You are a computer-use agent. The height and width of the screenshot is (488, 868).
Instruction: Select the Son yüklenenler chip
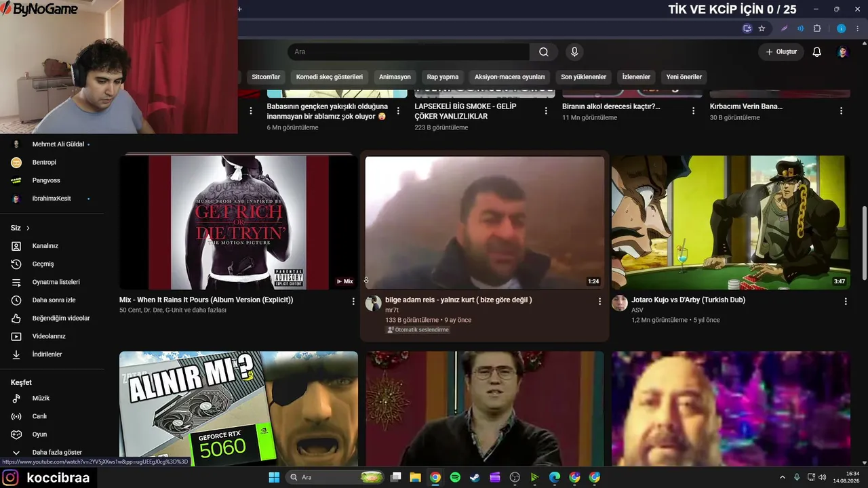pyautogui.click(x=584, y=77)
